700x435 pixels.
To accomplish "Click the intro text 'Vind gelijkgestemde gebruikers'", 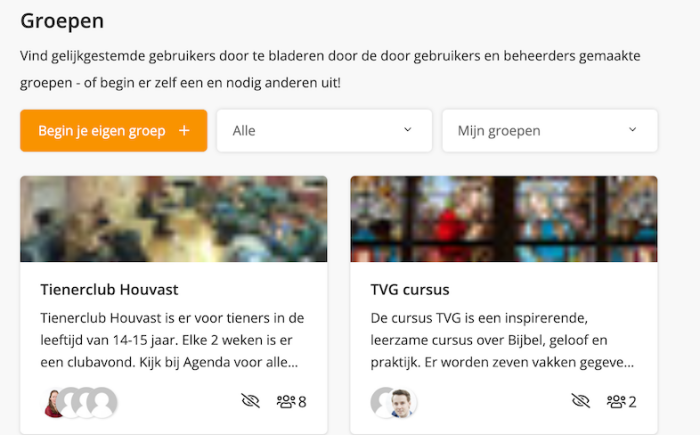I will [118, 56].
